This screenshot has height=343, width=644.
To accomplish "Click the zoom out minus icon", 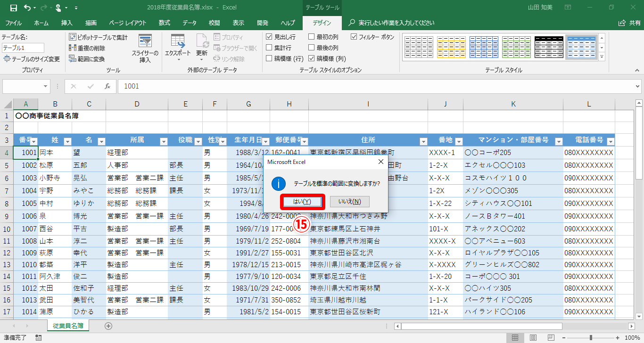I will 564,337.
